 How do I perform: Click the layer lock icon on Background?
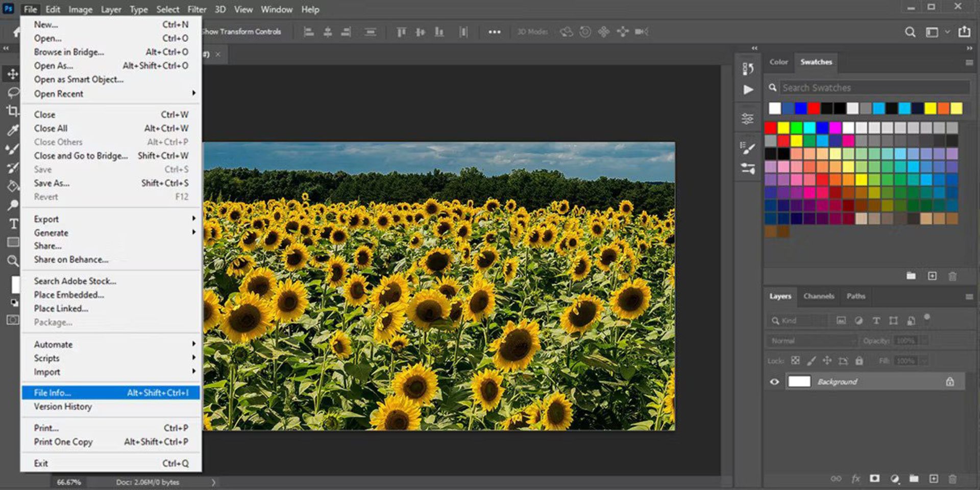click(x=949, y=382)
